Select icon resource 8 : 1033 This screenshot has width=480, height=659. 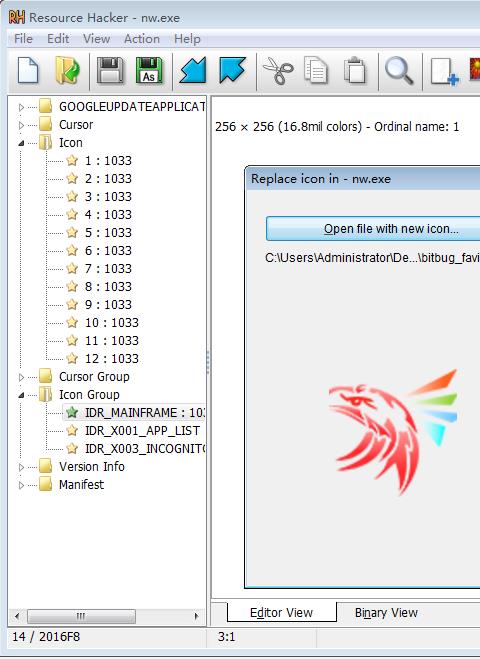[108, 287]
